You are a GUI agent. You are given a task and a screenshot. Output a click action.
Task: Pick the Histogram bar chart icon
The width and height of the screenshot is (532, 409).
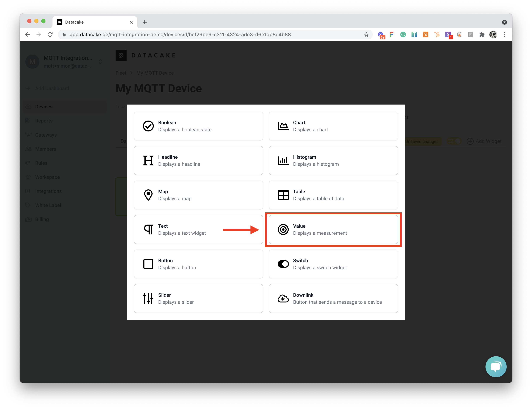point(283,161)
